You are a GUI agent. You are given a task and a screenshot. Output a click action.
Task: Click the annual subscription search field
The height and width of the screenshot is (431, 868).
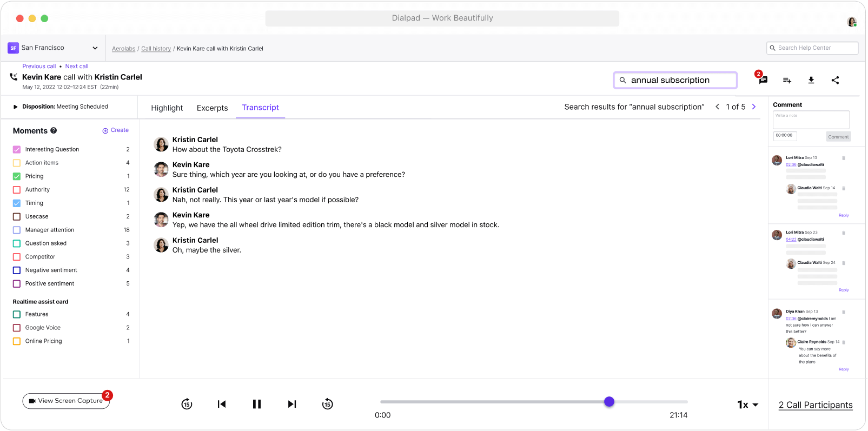675,80
